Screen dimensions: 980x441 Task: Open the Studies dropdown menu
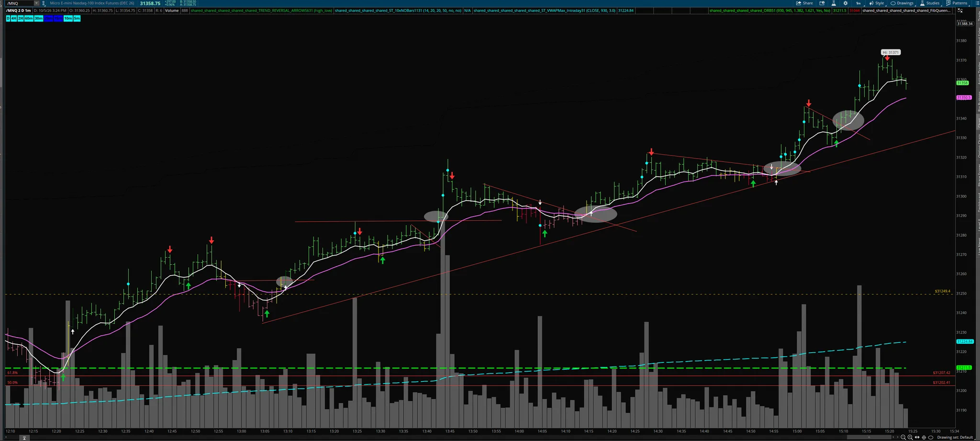pyautogui.click(x=929, y=3)
